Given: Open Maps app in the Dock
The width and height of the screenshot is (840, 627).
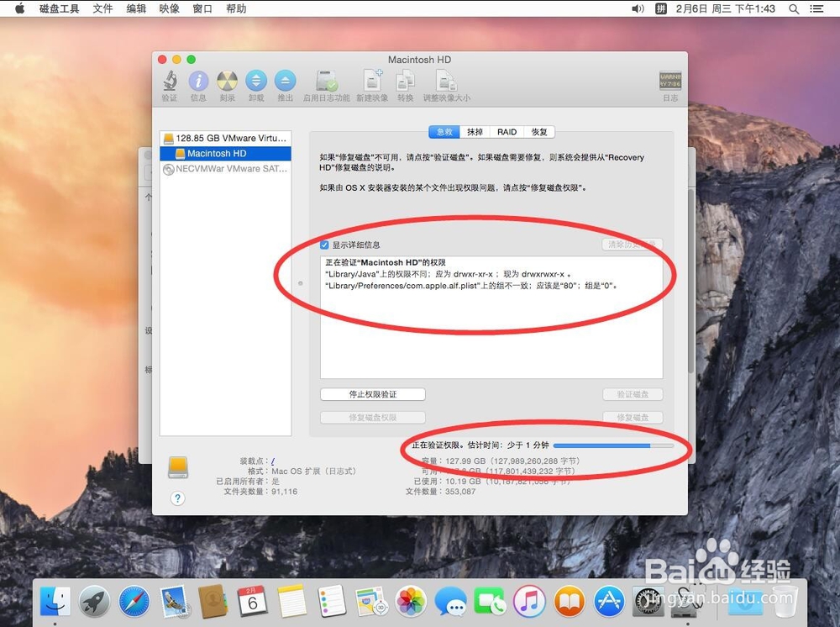Looking at the screenshot, I should (x=371, y=601).
